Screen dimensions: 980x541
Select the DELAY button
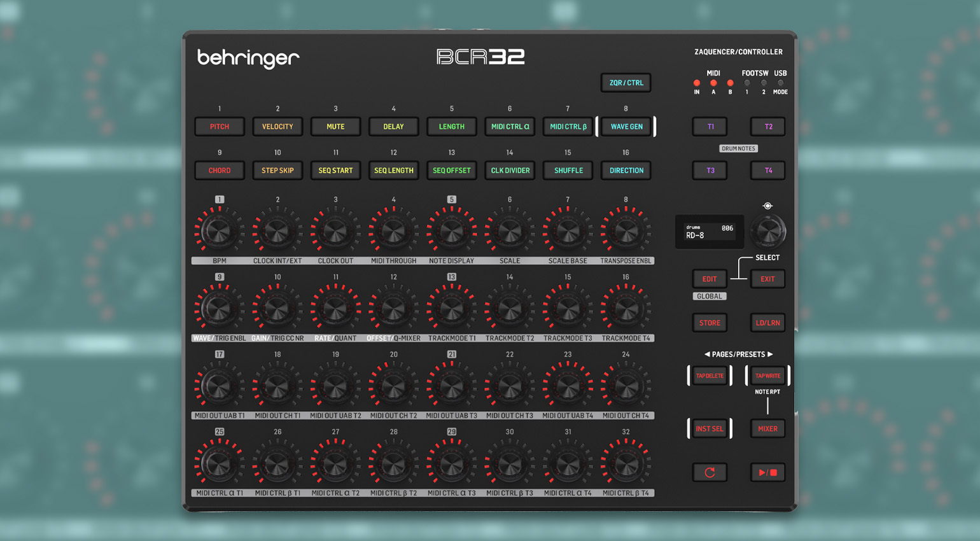pos(393,127)
